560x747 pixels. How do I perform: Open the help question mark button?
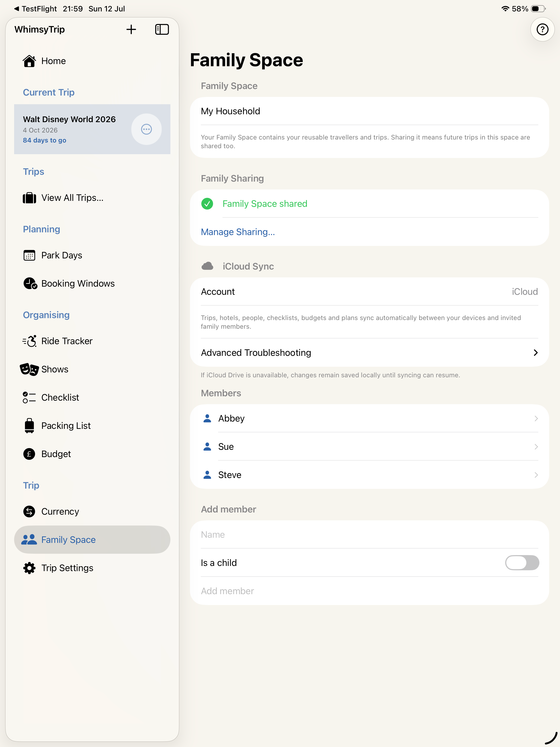pos(542,29)
